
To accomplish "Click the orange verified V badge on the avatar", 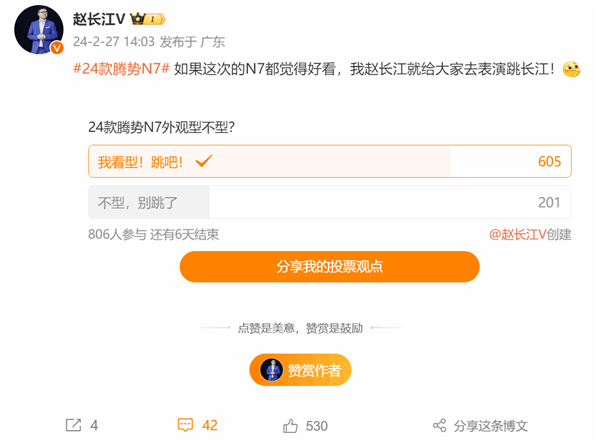I will coord(57,47).
